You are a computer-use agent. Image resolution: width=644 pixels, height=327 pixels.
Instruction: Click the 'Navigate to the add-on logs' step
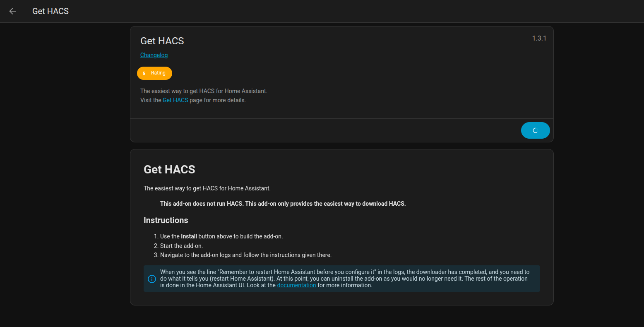pyautogui.click(x=245, y=255)
